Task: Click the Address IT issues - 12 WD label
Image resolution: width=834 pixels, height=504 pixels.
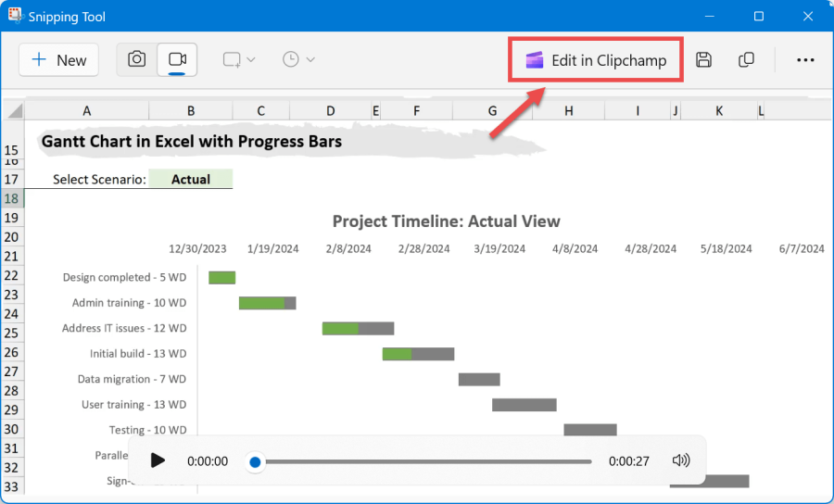Action: click(x=124, y=329)
